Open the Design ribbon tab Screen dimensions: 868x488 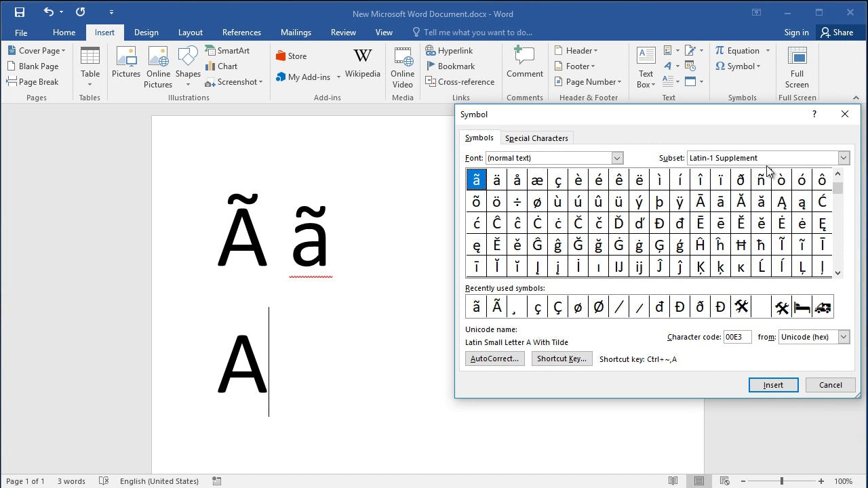146,33
